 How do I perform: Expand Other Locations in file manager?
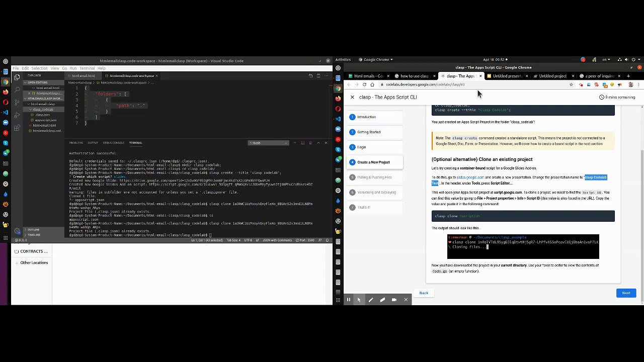[34, 262]
